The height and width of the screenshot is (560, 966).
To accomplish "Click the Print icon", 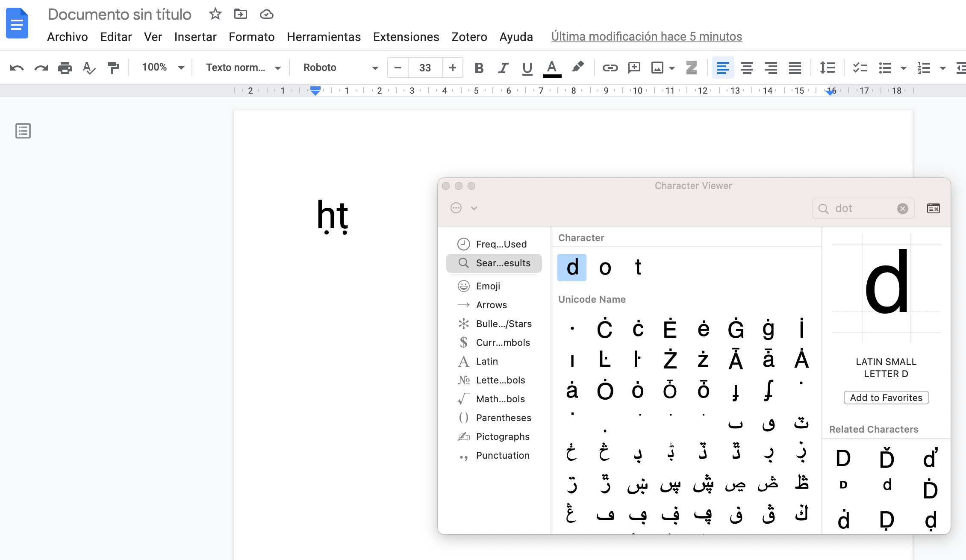I will click(65, 68).
